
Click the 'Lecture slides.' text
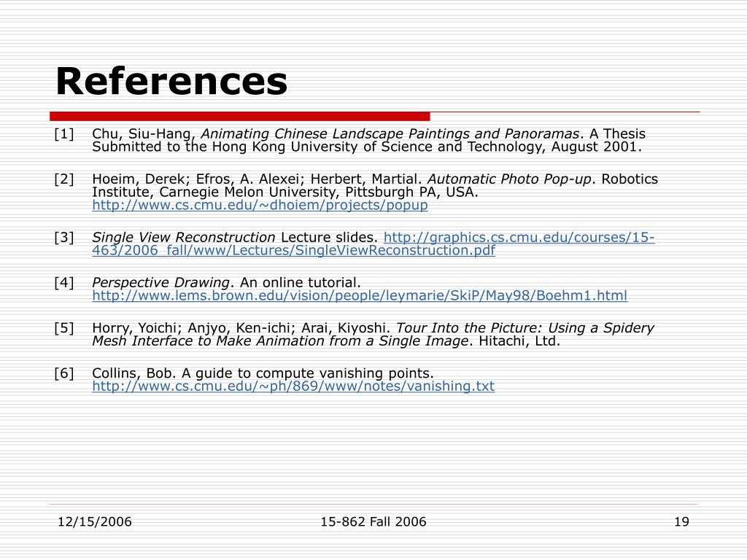tap(329, 237)
